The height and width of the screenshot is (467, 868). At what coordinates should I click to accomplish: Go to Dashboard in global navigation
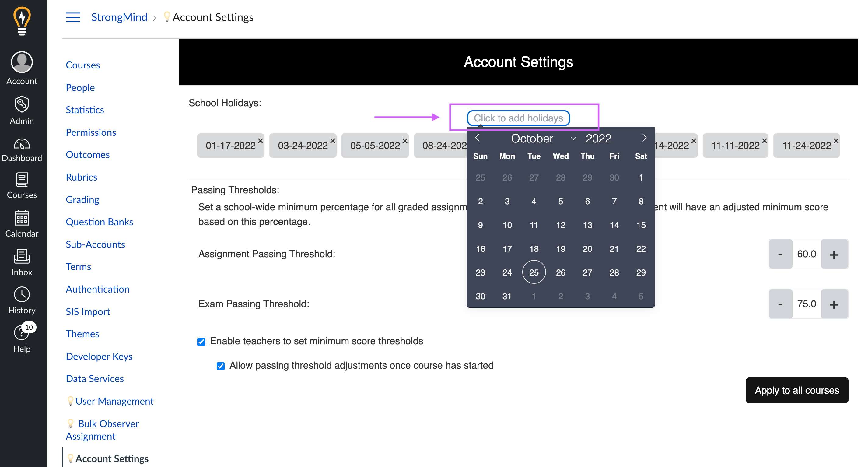tap(22, 150)
